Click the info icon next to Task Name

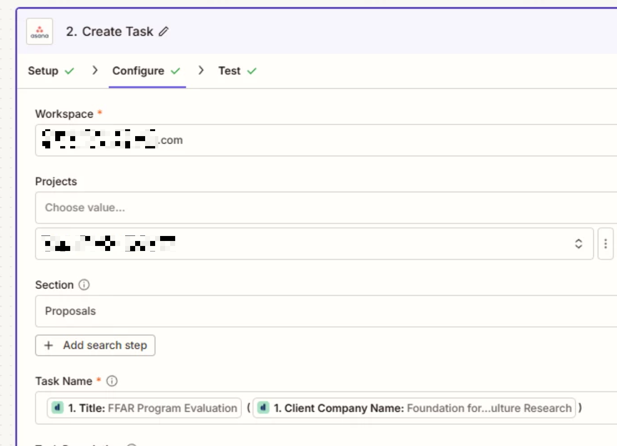click(112, 381)
